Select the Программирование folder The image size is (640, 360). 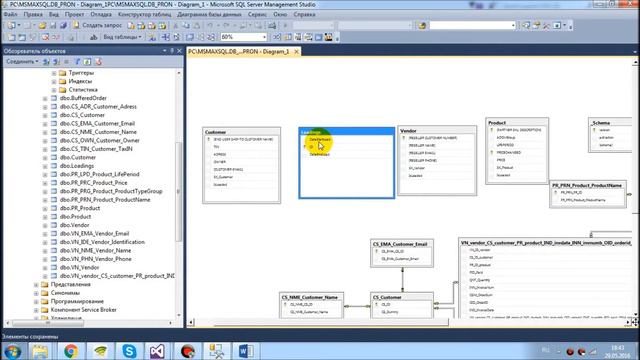point(77,301)
